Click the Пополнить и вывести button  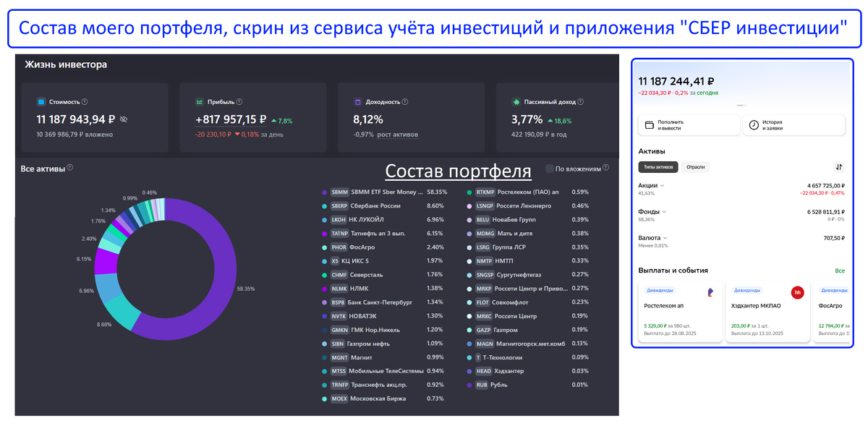pyautogui.click(x=689, y=125)
